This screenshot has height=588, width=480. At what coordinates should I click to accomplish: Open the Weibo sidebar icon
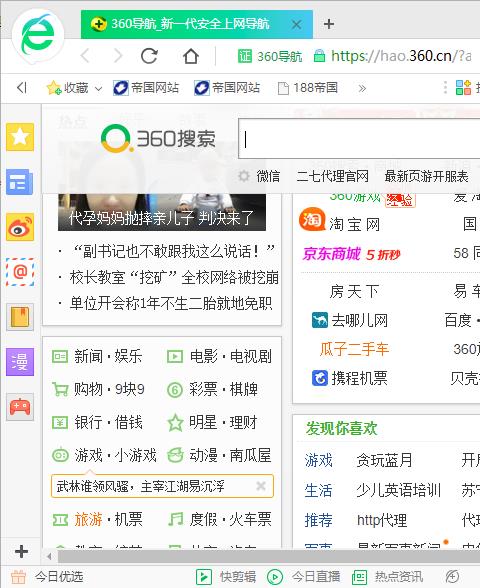[x=20, y=227]
